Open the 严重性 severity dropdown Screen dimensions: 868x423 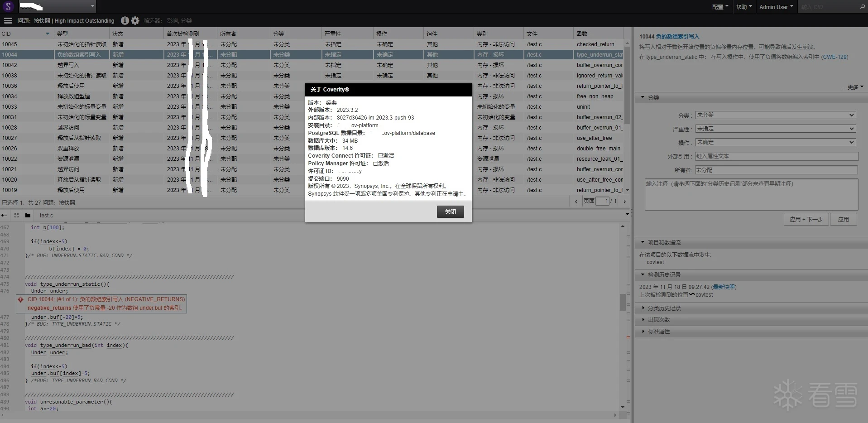pyautogui.click(x=775, y=129)
